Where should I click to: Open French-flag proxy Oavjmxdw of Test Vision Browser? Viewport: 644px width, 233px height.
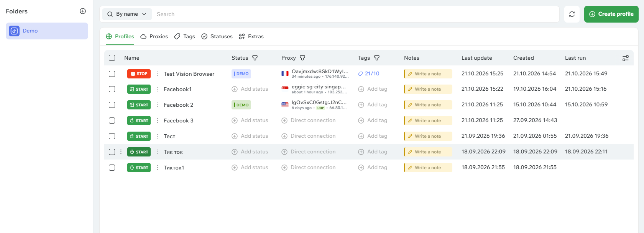click(x=315, y=73)
